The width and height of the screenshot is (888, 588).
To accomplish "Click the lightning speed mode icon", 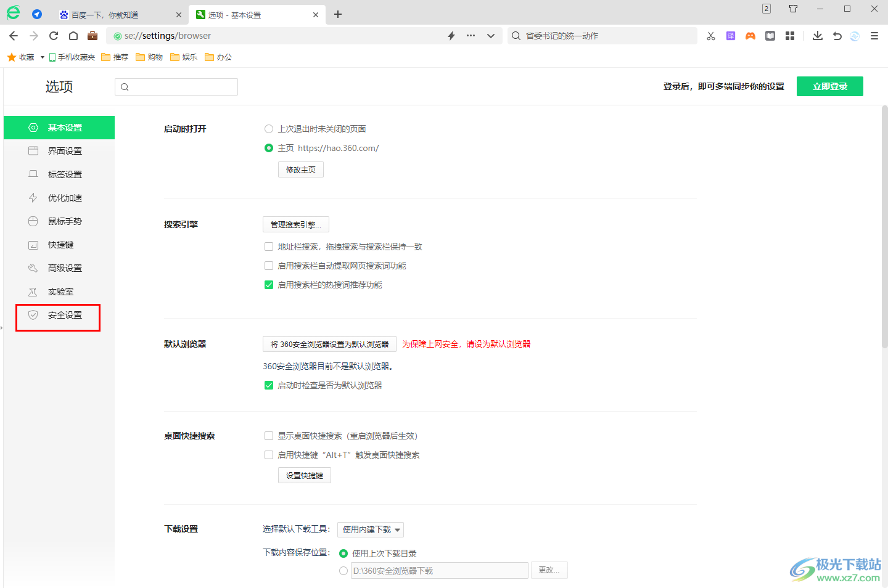I will [451, 36].
